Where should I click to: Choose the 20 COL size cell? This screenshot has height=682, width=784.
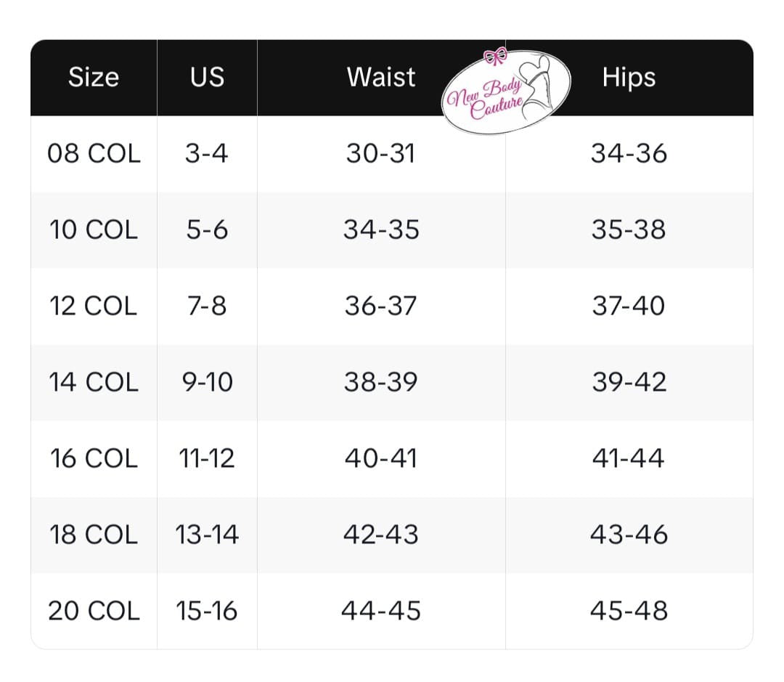coord(94,612)
